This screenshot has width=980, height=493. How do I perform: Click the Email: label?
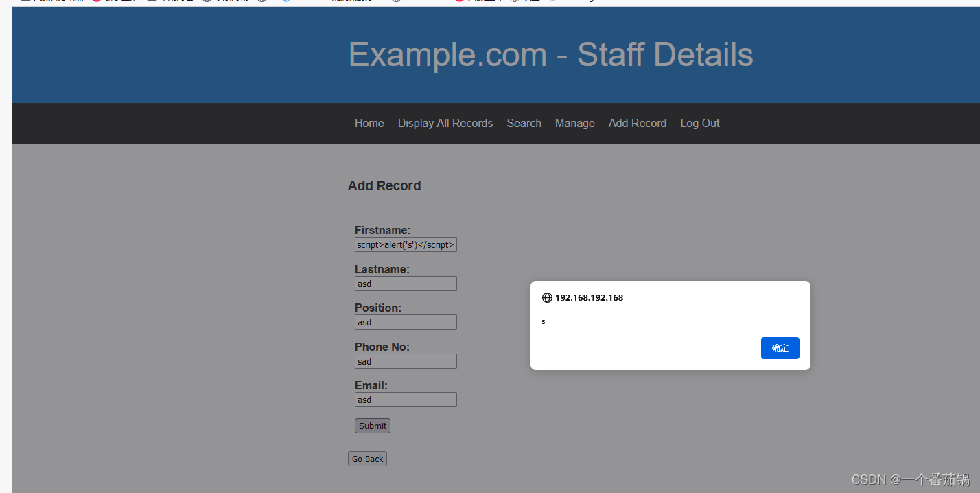371,385
